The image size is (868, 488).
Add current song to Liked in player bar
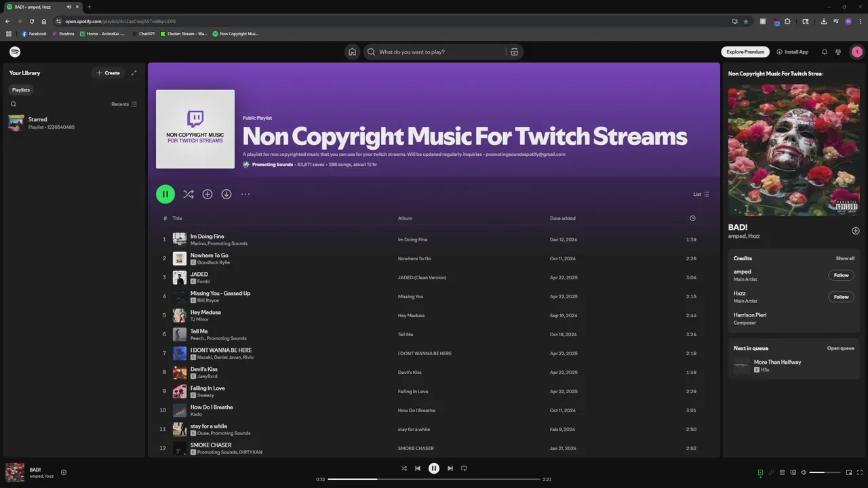coord(64,472)
